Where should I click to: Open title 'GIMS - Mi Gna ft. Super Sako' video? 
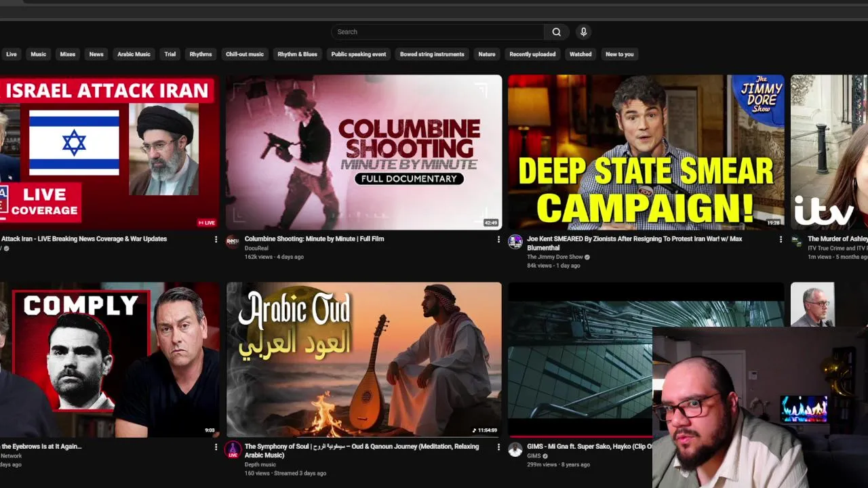coord(589,447)
